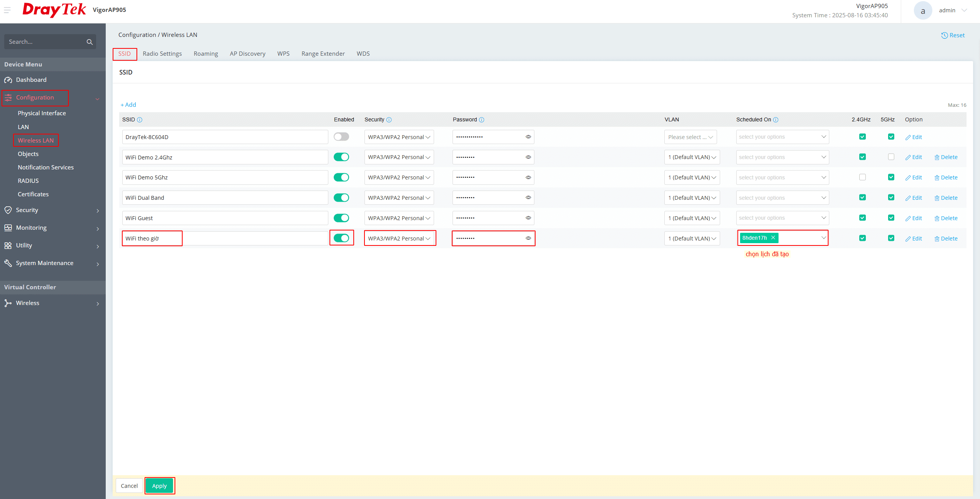This screenshot has height=499, width=980.
Task: Reveal password of WiFi theo giờ row
Action: click(x=528, y=238)
